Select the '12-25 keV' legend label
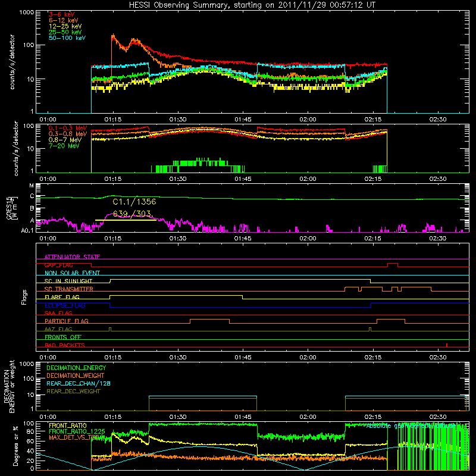The width and height of the screenshot is (476, 476). pyautogui.click(x=65, y=26)
